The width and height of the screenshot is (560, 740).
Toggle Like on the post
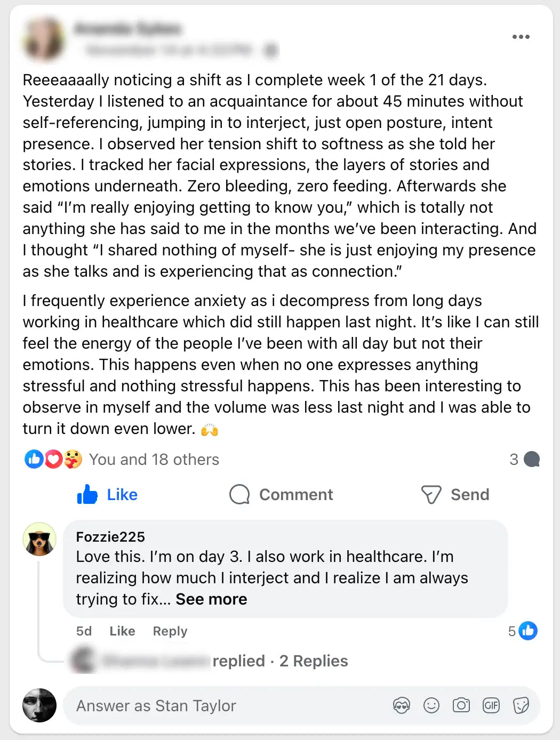coord(122,495)
